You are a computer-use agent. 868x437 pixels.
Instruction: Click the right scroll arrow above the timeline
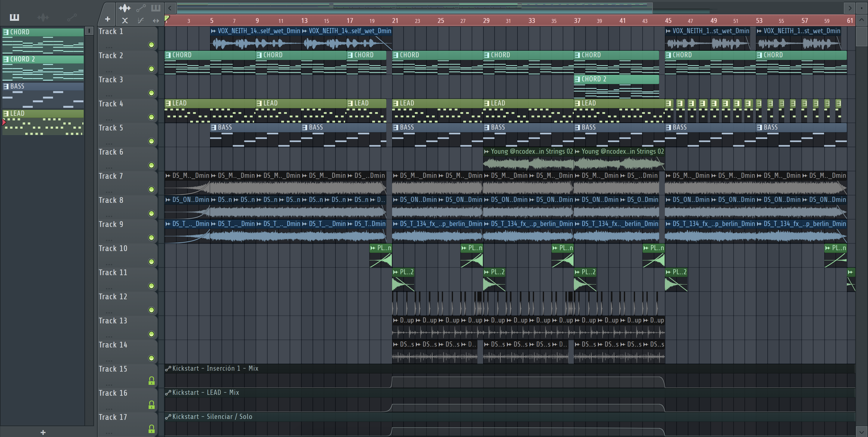(x=850, y=8)
